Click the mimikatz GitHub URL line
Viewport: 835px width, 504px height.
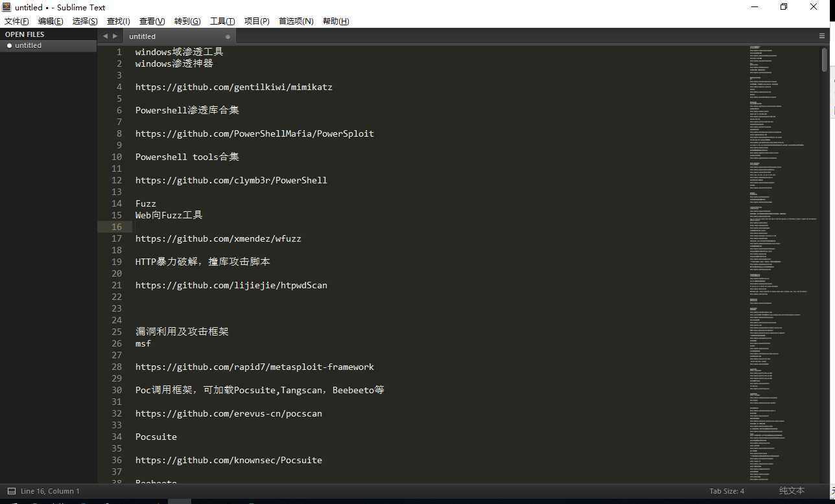[234, 87]
